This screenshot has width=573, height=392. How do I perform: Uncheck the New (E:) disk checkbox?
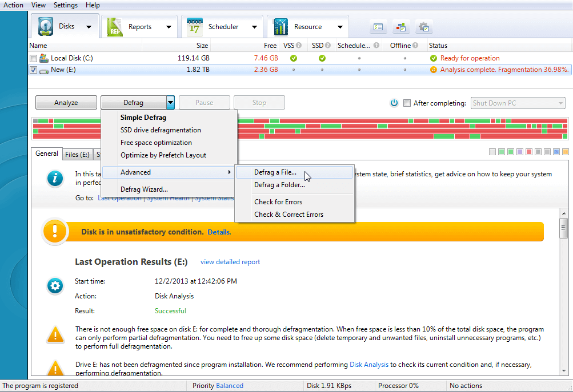coord(34,70)
